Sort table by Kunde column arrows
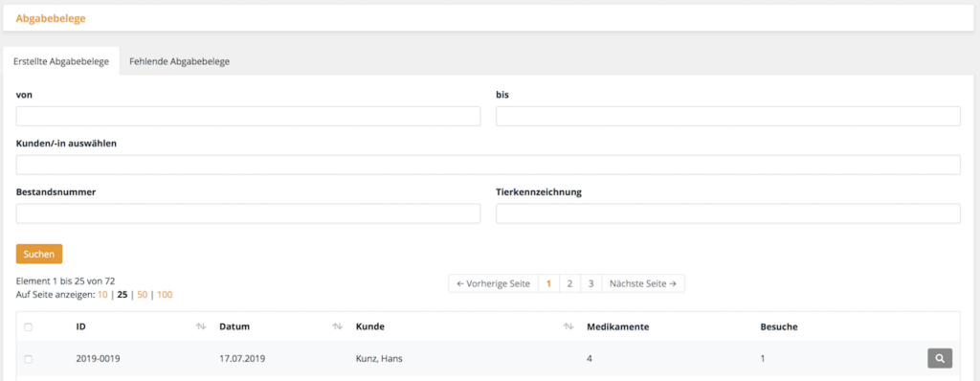 tap(568, 326)
